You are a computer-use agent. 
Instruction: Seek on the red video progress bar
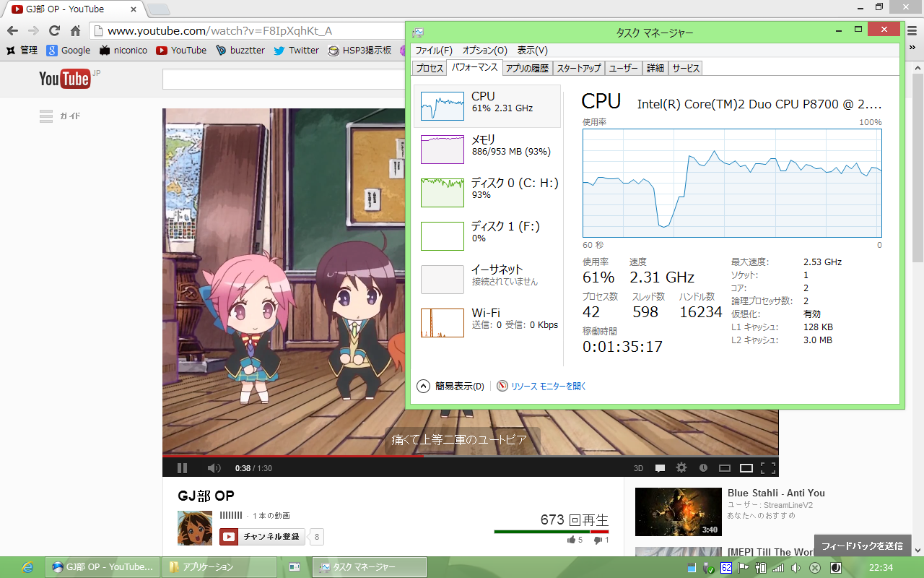coord(471,456)
